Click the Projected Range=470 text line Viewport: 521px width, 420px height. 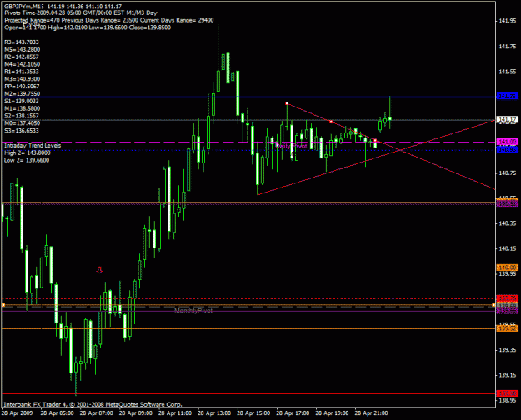tap(109, 20)
